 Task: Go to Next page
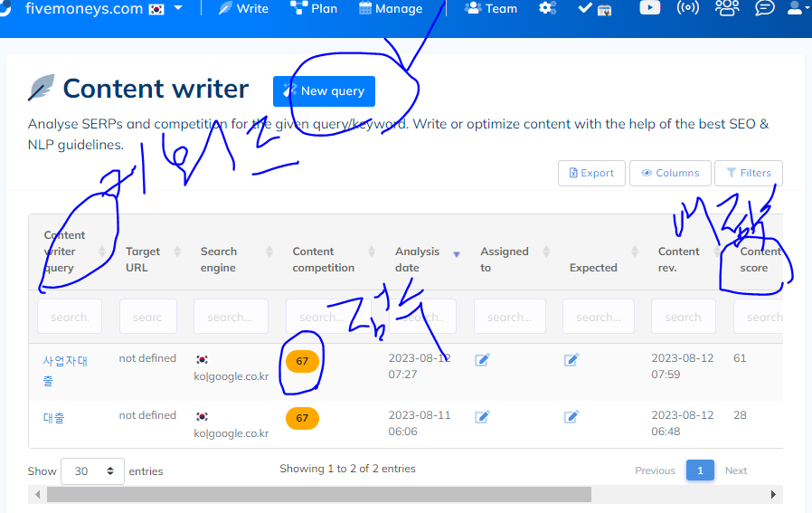pyautogui.click(x=736, y=470)
